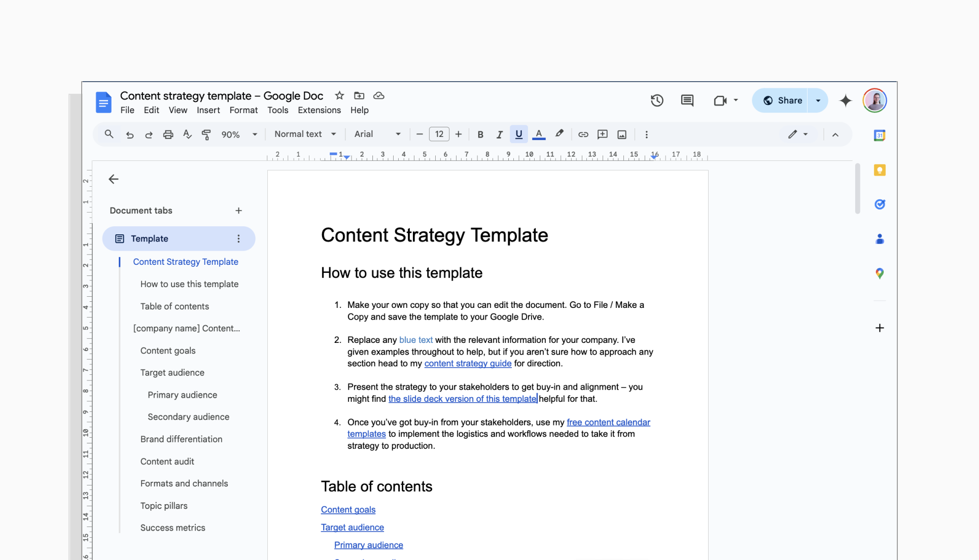Start a video call with the Meet camera icon
Image resolution: width=979 pixels, height=560 pixels.
720,100
